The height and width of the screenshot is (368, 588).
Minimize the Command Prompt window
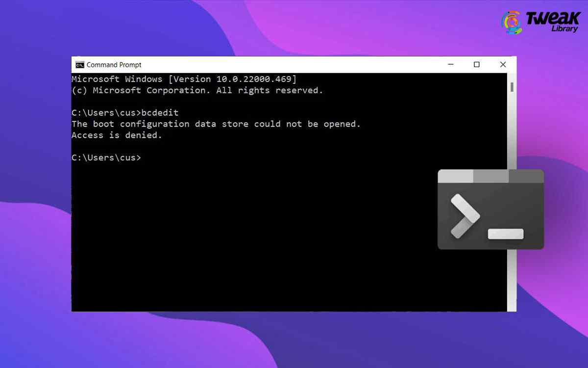(450, 64)
